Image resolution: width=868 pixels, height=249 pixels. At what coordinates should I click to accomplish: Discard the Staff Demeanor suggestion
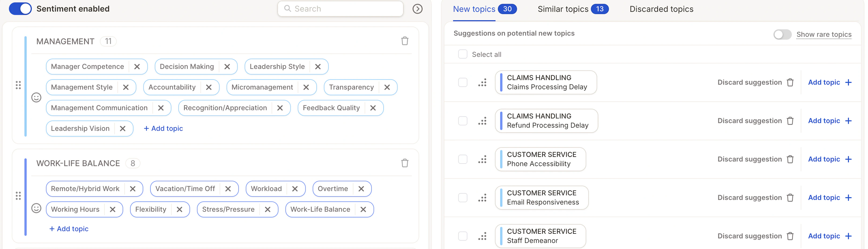[755, 236]
